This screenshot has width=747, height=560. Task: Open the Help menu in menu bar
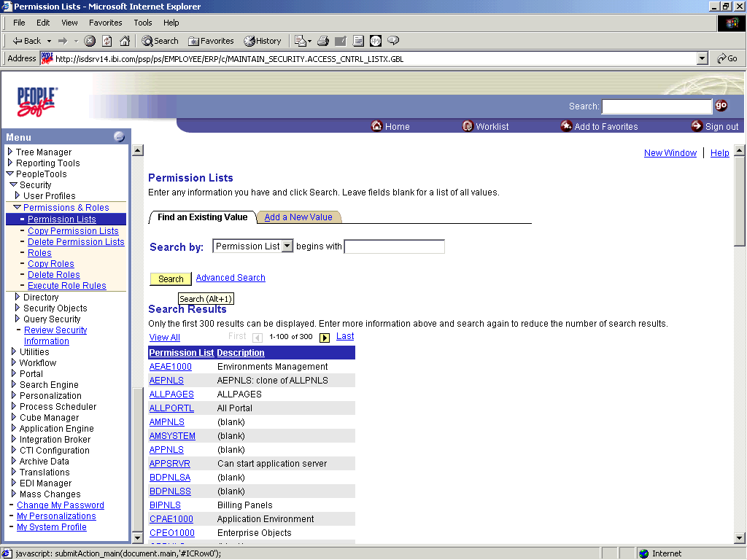171,23
